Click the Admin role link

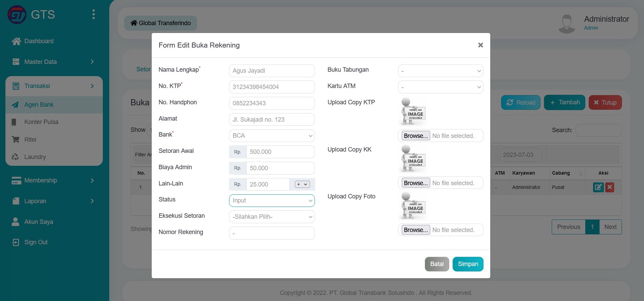pyautogui.click(x=591, y=28)
